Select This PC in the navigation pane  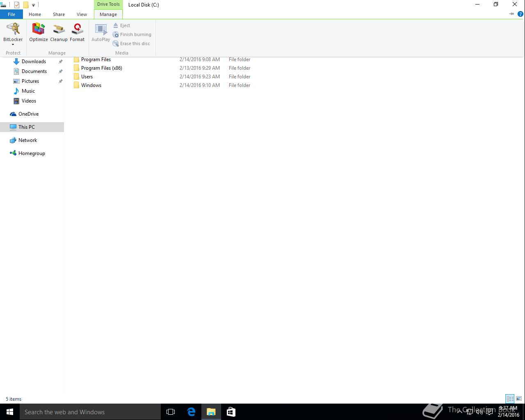(32, 127)
